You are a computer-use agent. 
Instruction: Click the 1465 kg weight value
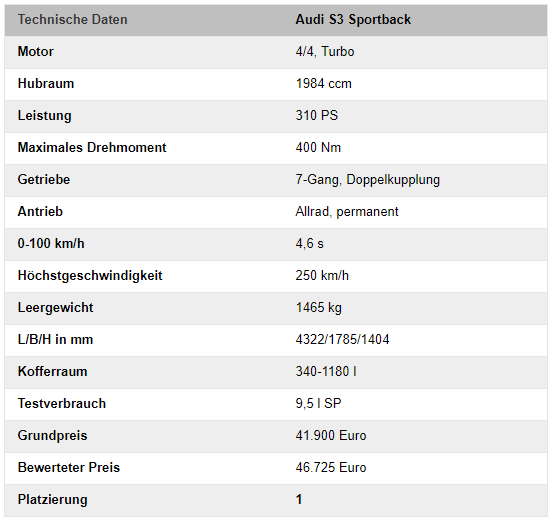pyautogui.click(x=318, y=308)
